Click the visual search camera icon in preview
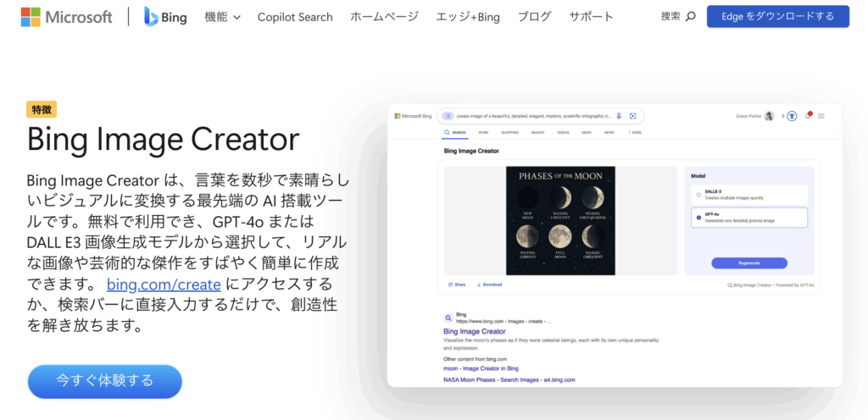 coord(633,116)
